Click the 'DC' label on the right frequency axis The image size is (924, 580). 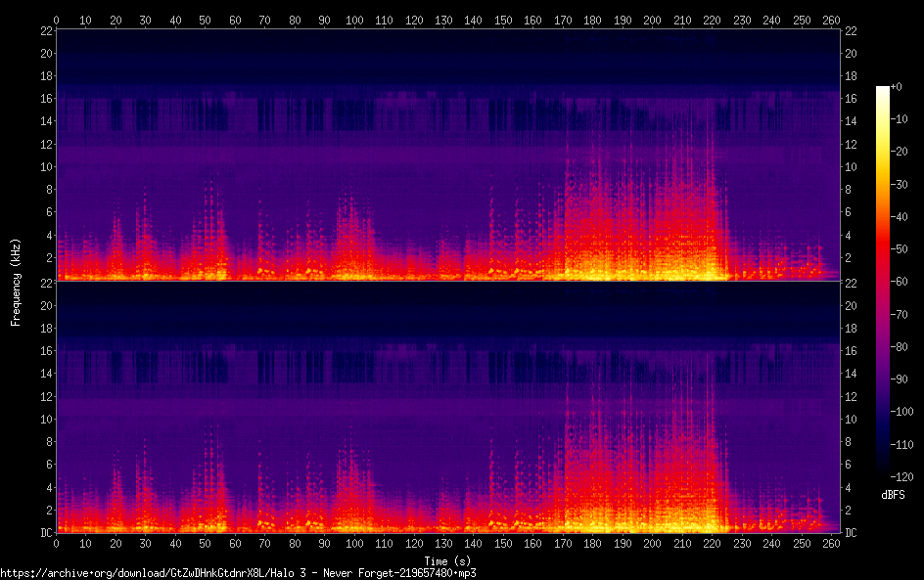pos(851,532)
